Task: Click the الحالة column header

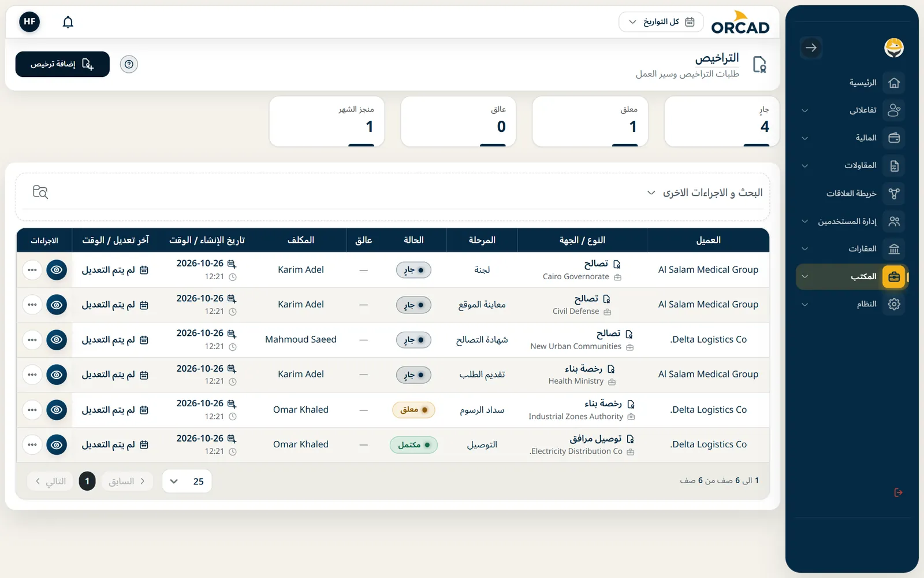Action: (x=413, y=240)
